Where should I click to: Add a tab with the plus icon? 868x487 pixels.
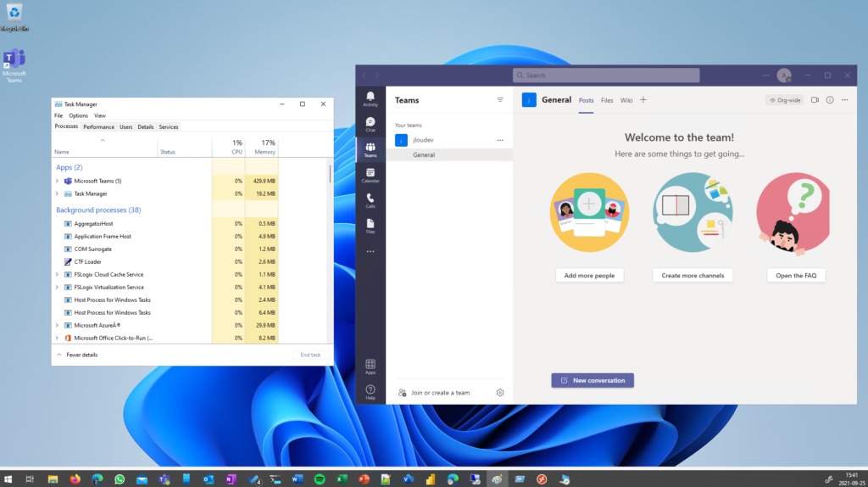(x=643, y=100)
